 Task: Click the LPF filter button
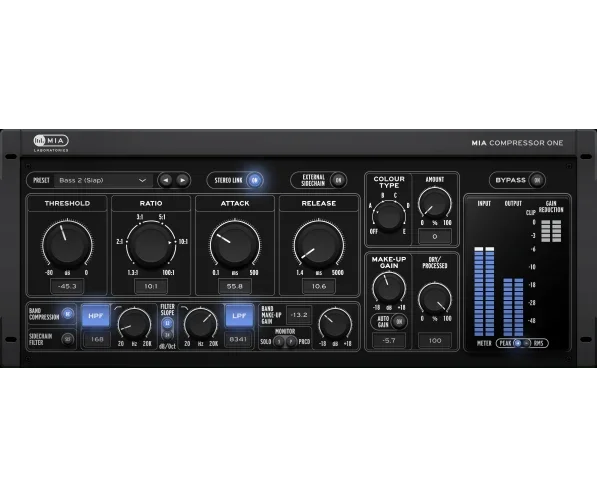click(x=239, y=316)
